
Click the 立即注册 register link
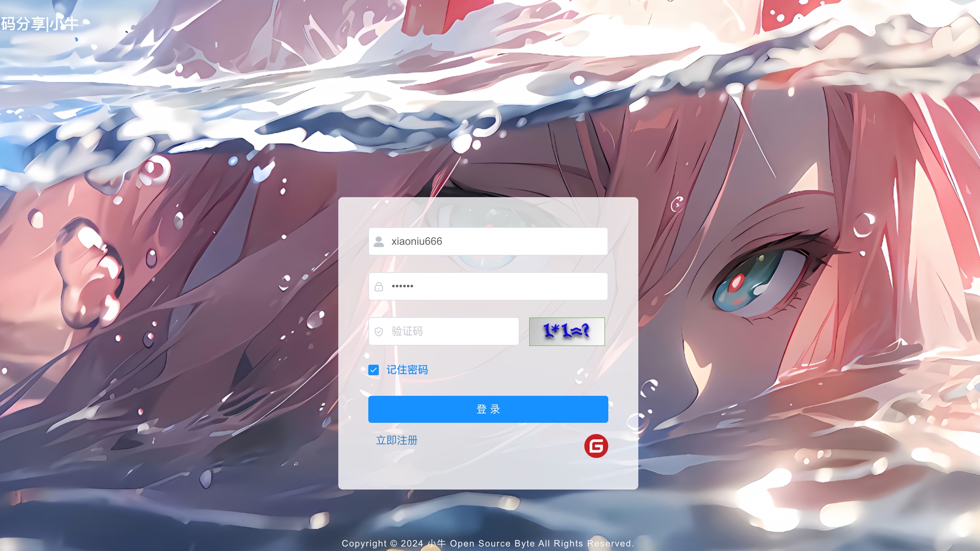396,439
